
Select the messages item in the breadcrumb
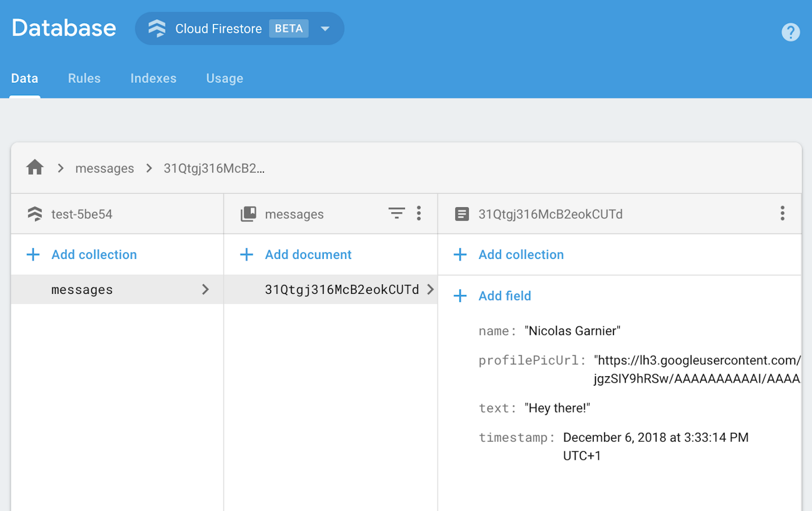click(x=104, y=168)
